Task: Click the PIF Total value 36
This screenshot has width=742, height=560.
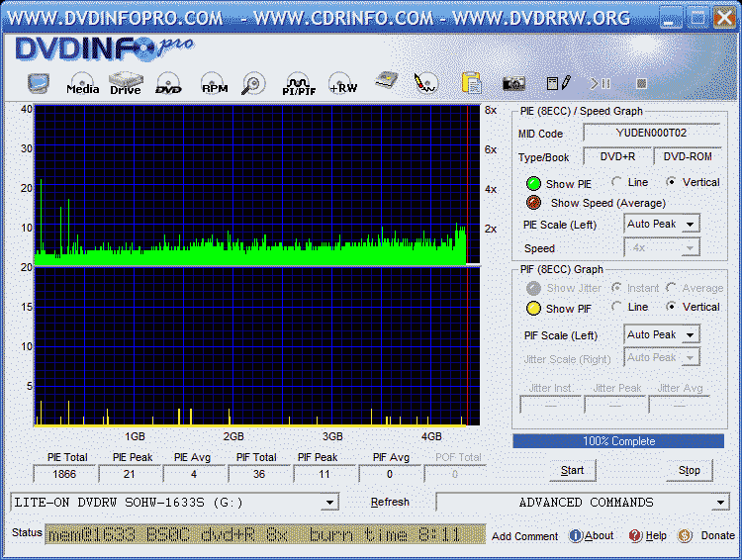Action: (259, 474)
